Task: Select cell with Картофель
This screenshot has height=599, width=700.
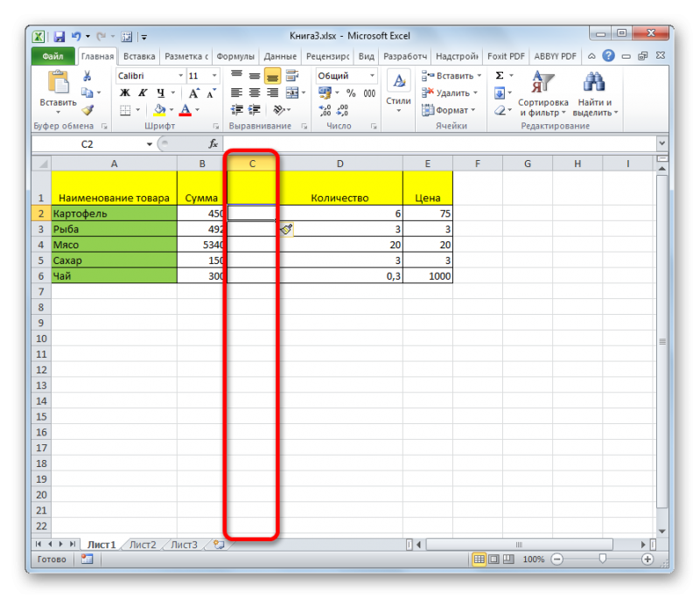Action: coord(115,213)
